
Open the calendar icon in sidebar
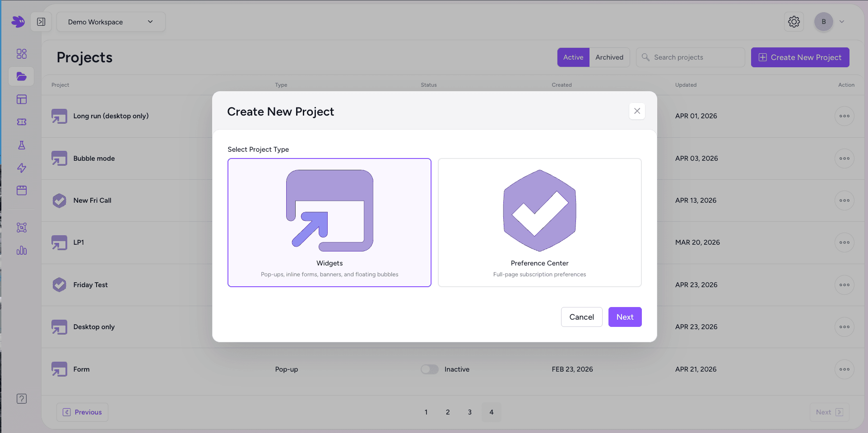[x=22, y=191]
